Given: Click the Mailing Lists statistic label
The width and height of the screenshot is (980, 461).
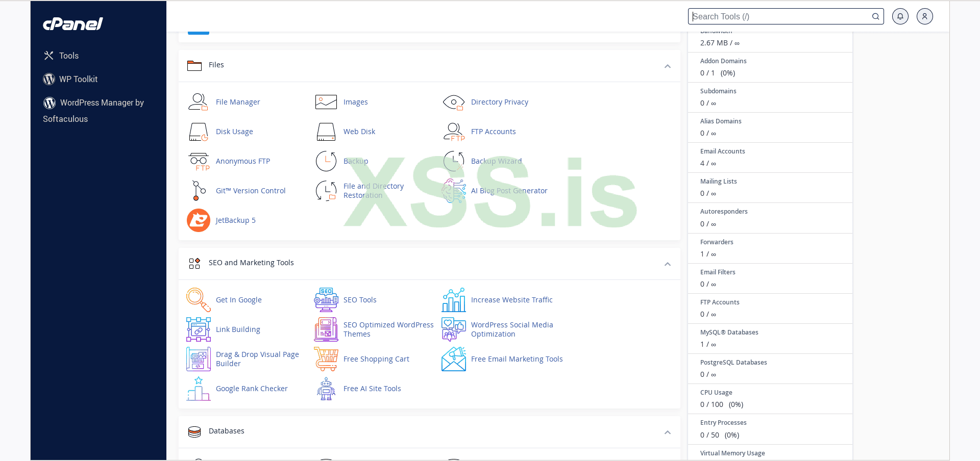Looking at the screenshot, I should point(719,182).
